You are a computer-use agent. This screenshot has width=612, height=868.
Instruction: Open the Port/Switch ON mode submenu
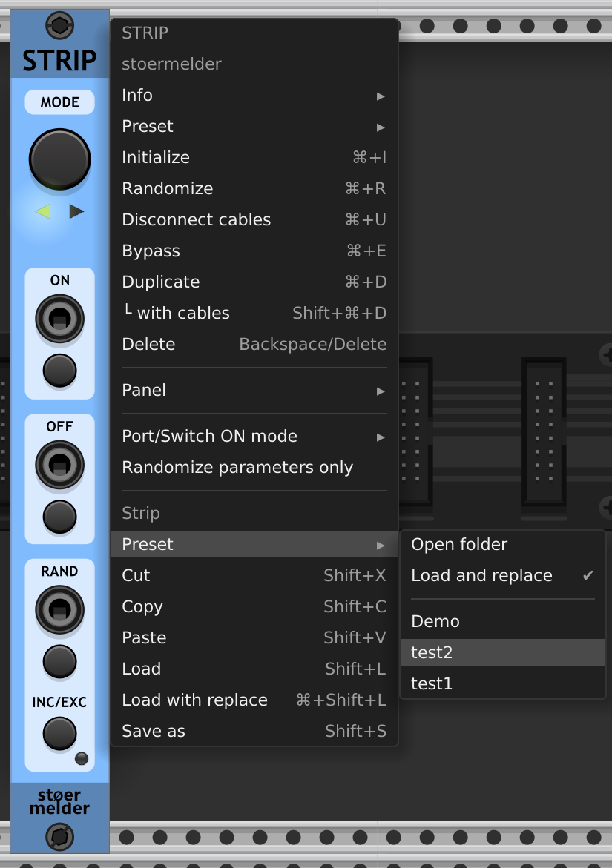[x=254, y=436]
